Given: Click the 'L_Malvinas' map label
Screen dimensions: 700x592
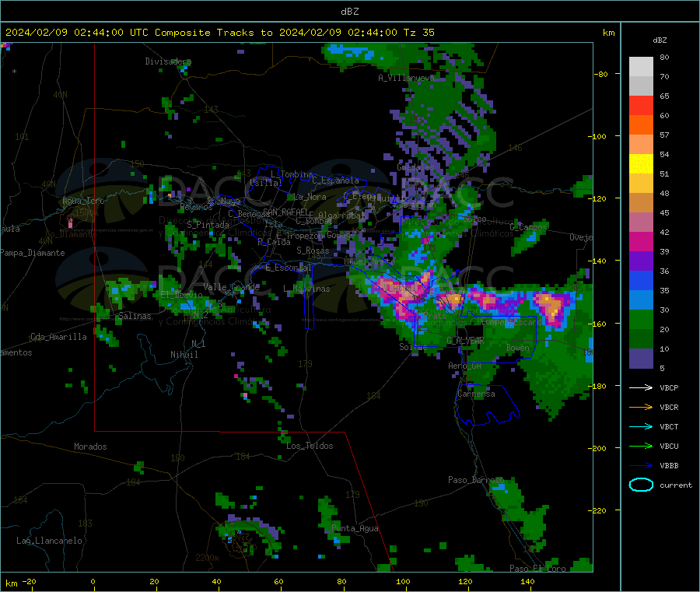Looking at the screenshot, I should tap(306, 289).
